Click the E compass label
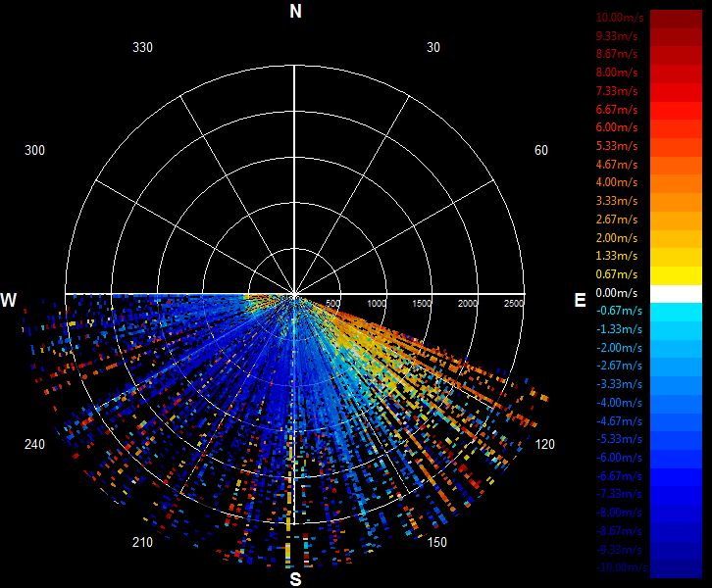712x588 pixels. coord(580,300)
